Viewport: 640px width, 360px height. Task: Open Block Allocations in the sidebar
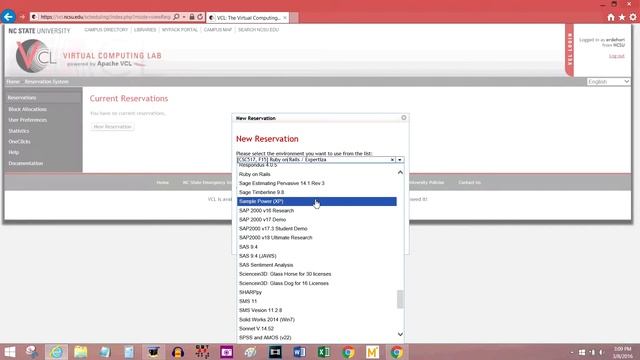pos(27,109)
